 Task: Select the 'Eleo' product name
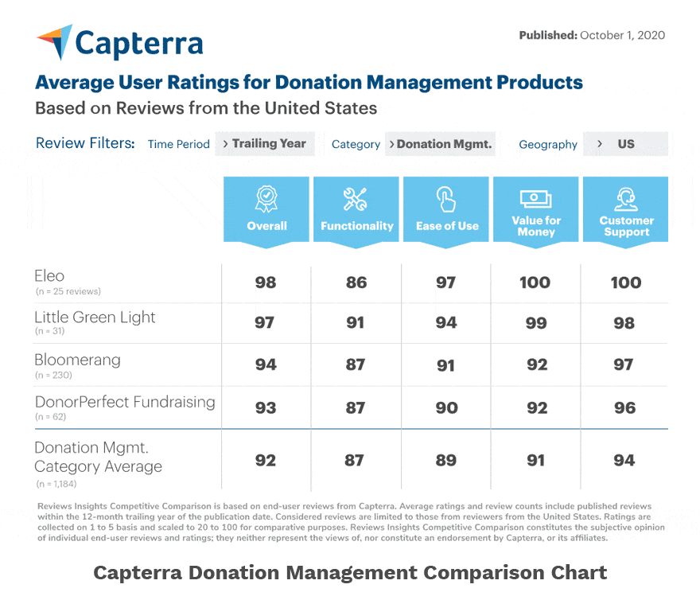click(x=49, y=276)
